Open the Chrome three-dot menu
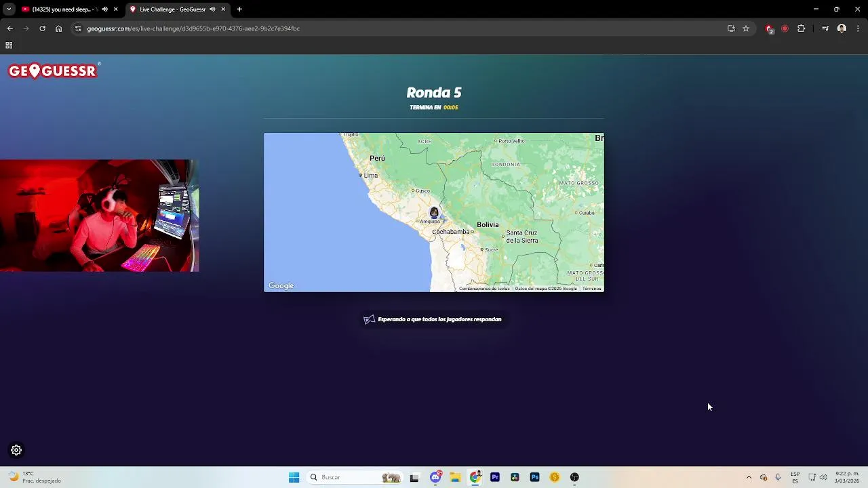868x488 pixels. [858, 28]
